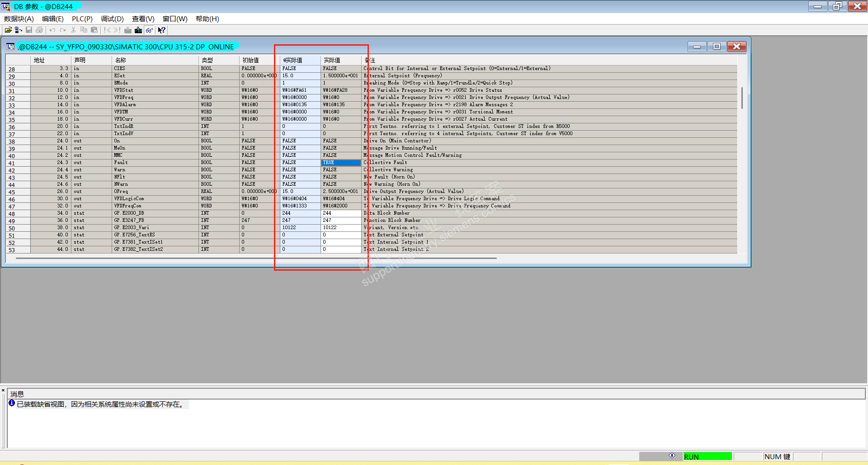The width and height of the screenshot is (868, 465).
Task: Click the GP.E2000_DB variable name
Action: click(129, 213)
